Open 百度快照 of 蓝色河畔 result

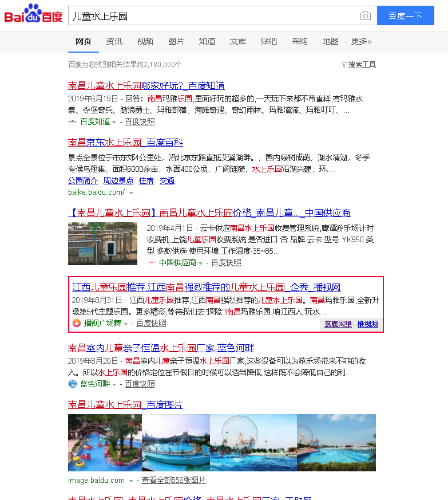click(140, 384)
